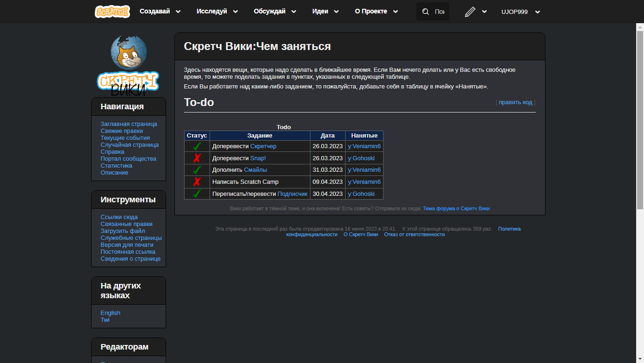Open Ссылки сюда tool
This screenshot has width=644, height=363.
pyautogui.click(x=119, y=217)
